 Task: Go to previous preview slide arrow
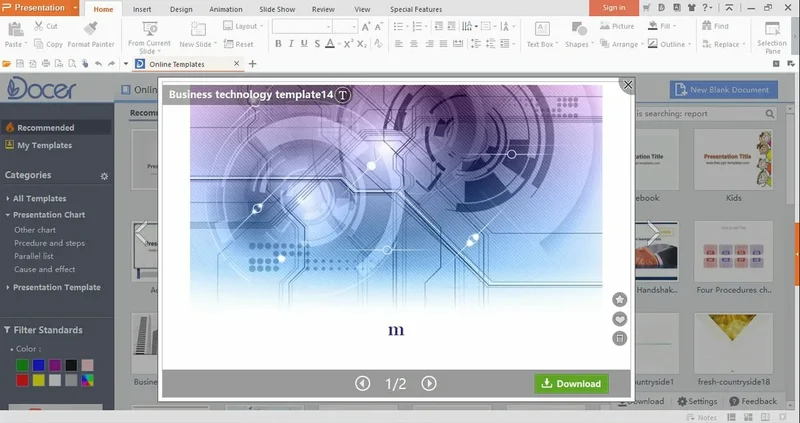363,383
